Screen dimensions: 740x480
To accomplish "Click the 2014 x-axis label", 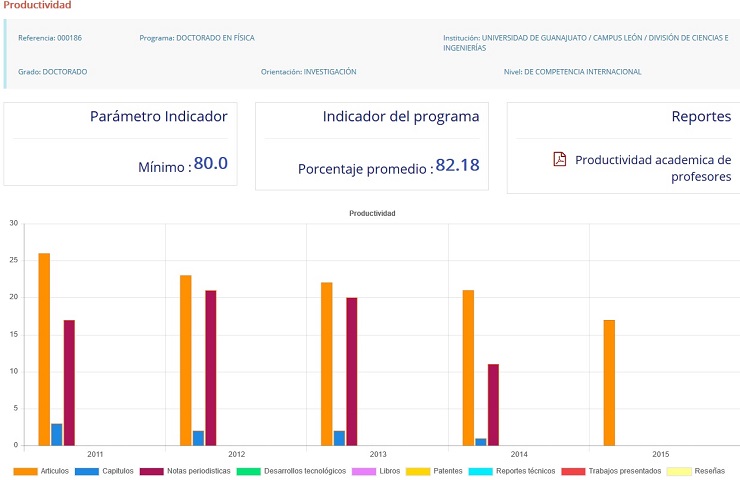I will click(x=519, y=454).
